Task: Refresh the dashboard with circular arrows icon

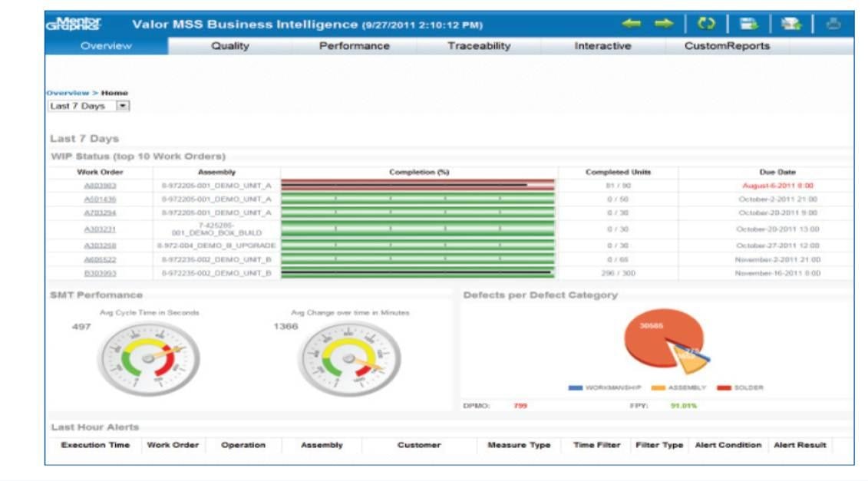Action: pos(706,24)
